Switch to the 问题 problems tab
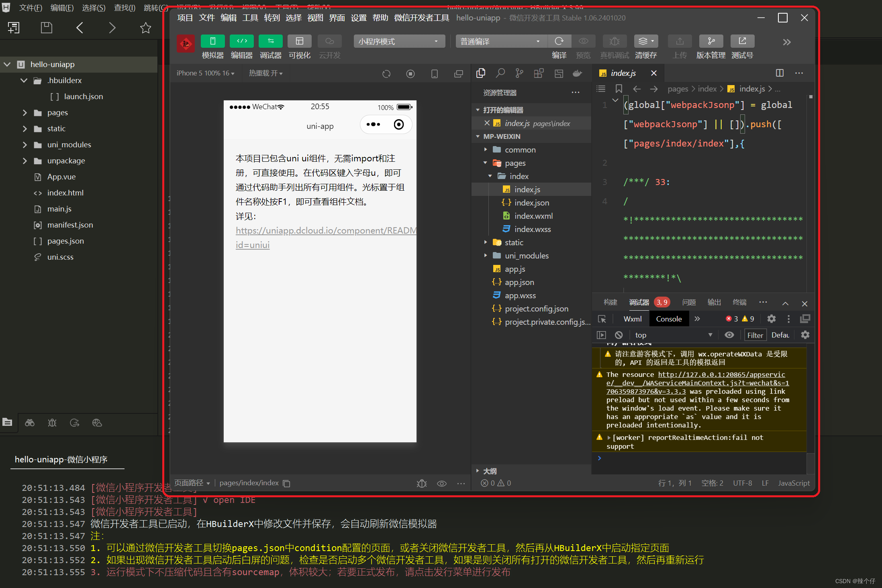Viewport: 882px width, 588px height. click(x=689, y=302)
